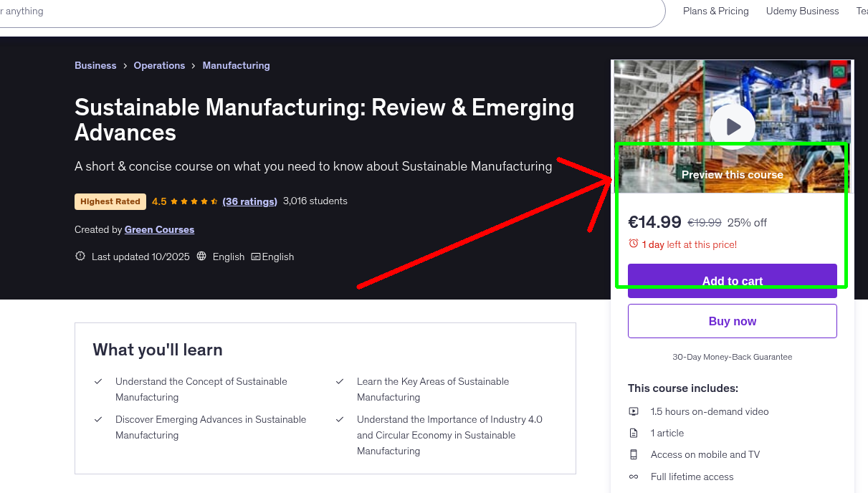This screenshot has height=493, width=868.
Task: Click the article icon under course includes
Action: tap(634, 433)
